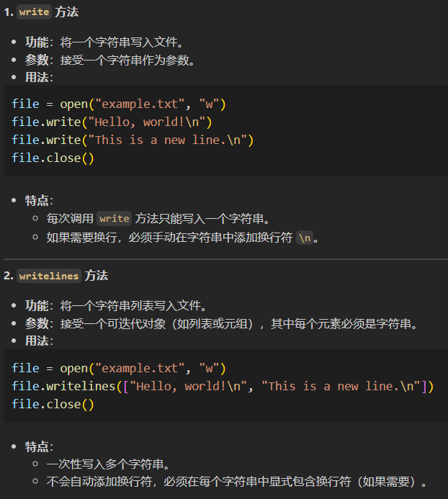Click the file.writelines code line
Screen dimensions: 448x499
click(x=223, y=386)
